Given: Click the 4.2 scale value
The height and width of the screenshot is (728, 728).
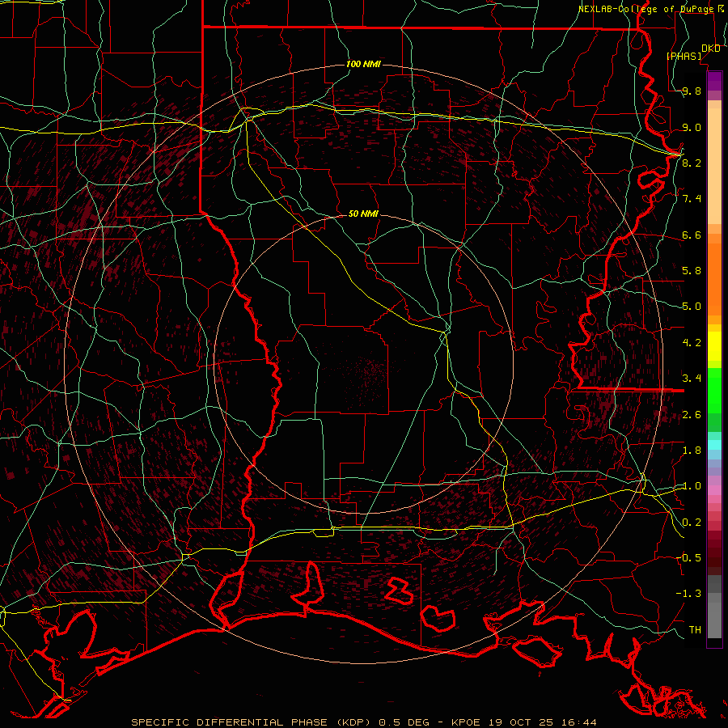Looking at the screenshot, I should pos(692,343).
